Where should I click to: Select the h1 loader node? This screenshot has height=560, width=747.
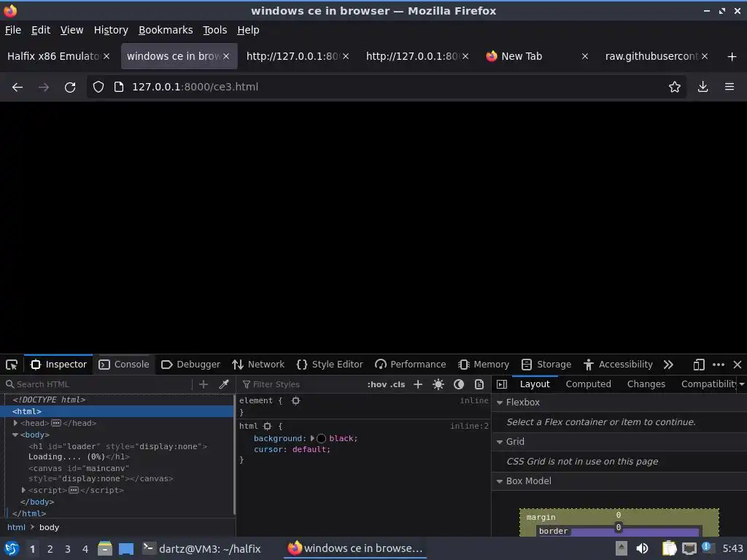point(117,451)
